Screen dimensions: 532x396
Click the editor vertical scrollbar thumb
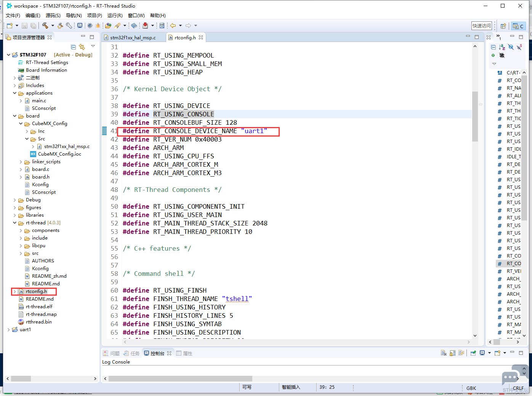tap(475, 116)
